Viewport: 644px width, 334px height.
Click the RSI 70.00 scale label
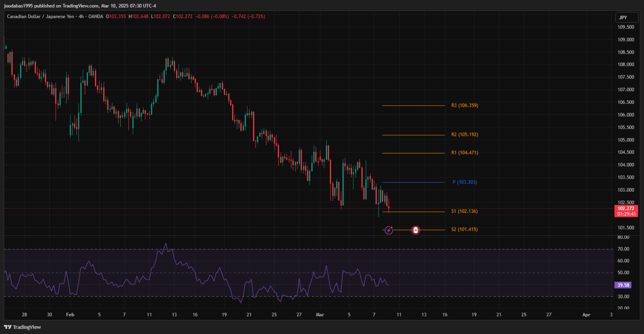click(623, 249)
